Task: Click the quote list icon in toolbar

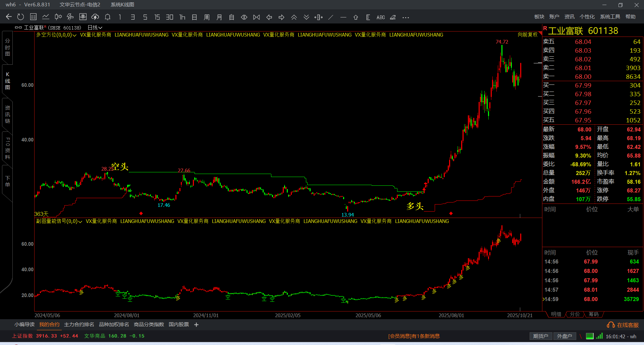Action: [x=33, y=17]
